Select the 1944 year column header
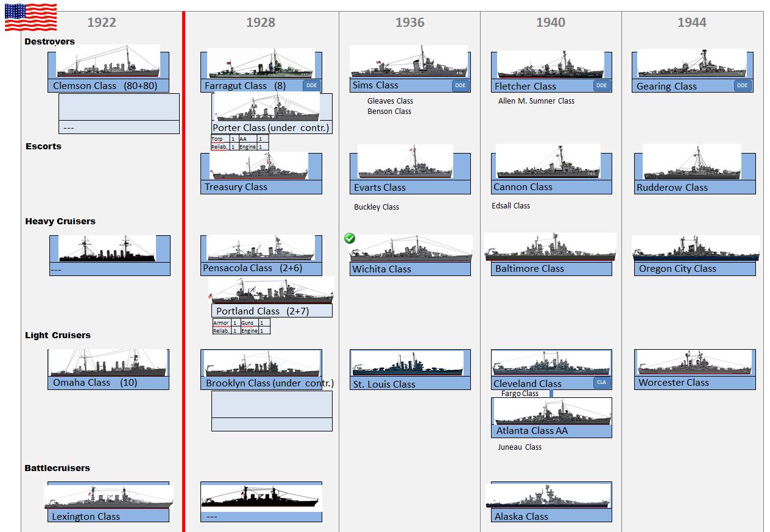The image size is (770, 532). 691,23
